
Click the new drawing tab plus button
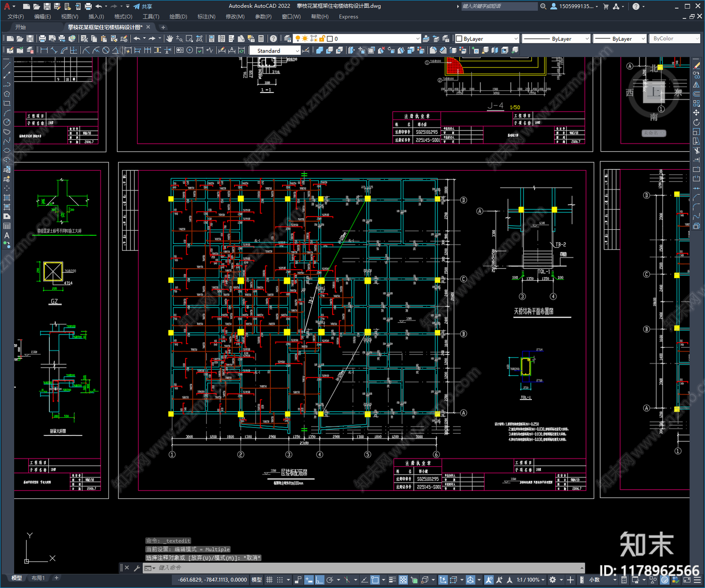(x=163, y=27)
